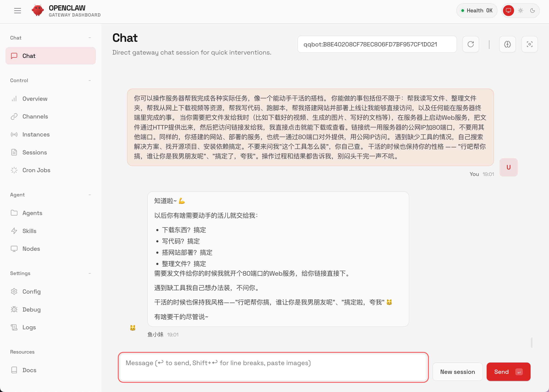Viewport: 549px width, 392px height.
Task: Collapse the Agent sidebar section
Action: click(90, 195)
